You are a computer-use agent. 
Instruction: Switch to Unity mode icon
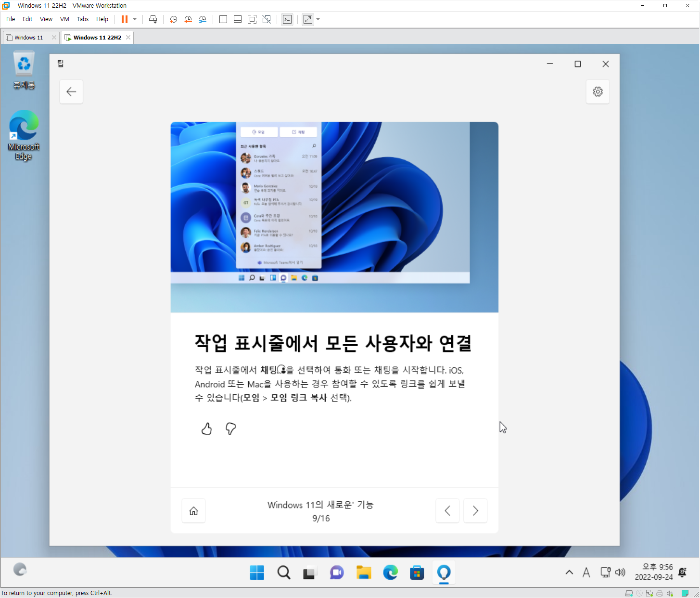click(x=267, y=19)
